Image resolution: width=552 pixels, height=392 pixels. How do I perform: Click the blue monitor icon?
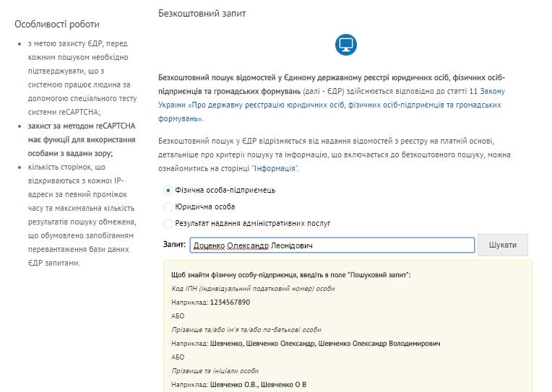coord(346,45)
